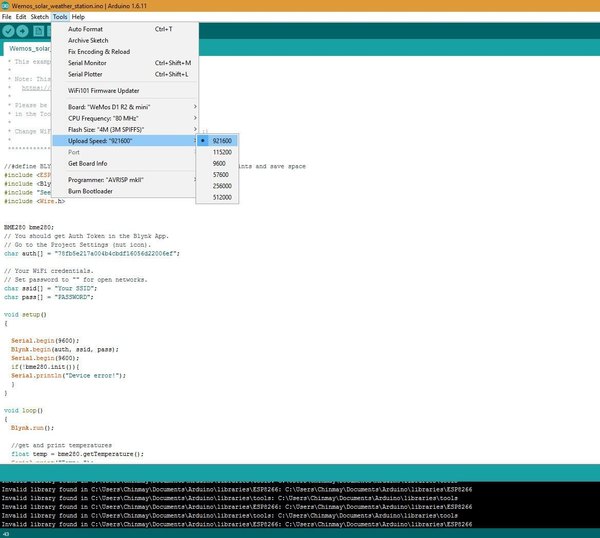This screenshot has width=600, height=538.
Task: Expand the Board "WeMos D1 R2 & mini" submenu
Action: point(125,107)
